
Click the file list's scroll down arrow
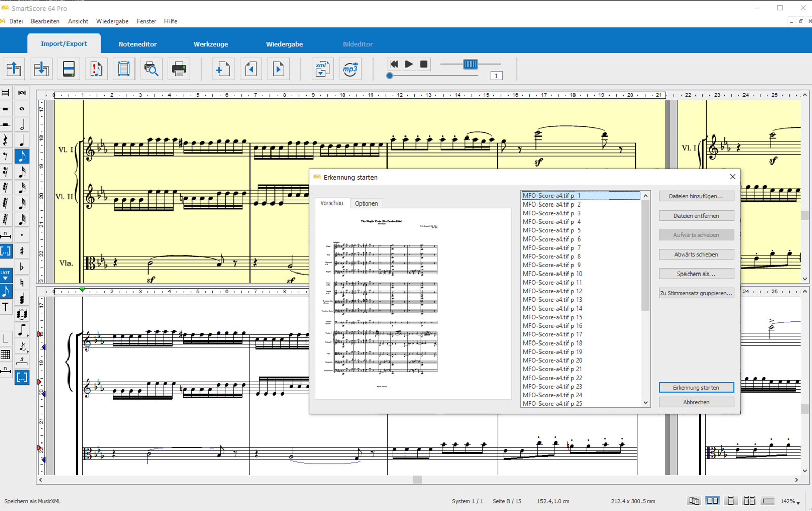click(646, 403)
